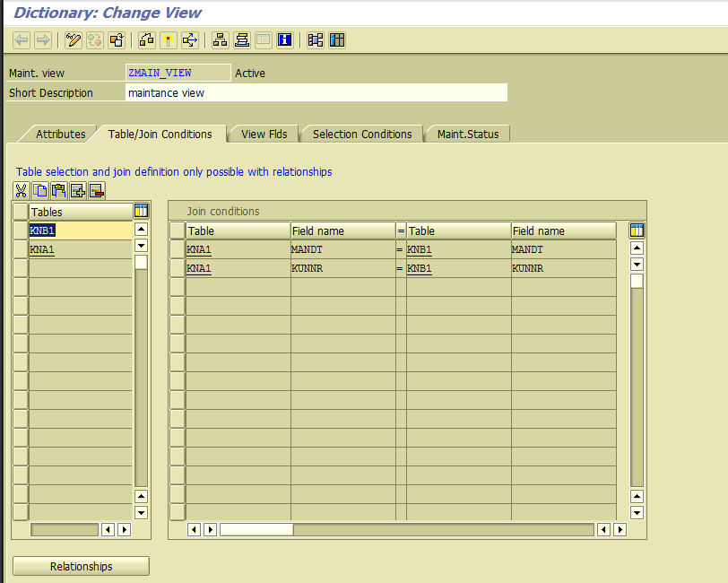Click the paste rows icon

pyautogui.click(x=58, y=190)
